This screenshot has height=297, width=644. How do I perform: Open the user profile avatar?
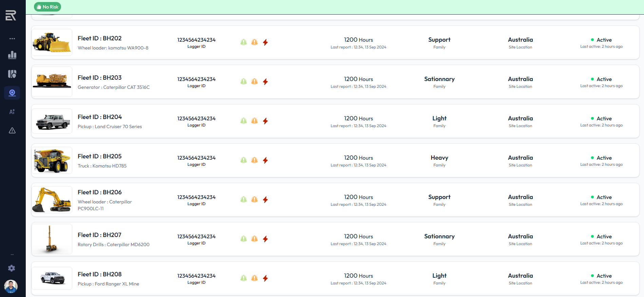(x=11, y=286)
